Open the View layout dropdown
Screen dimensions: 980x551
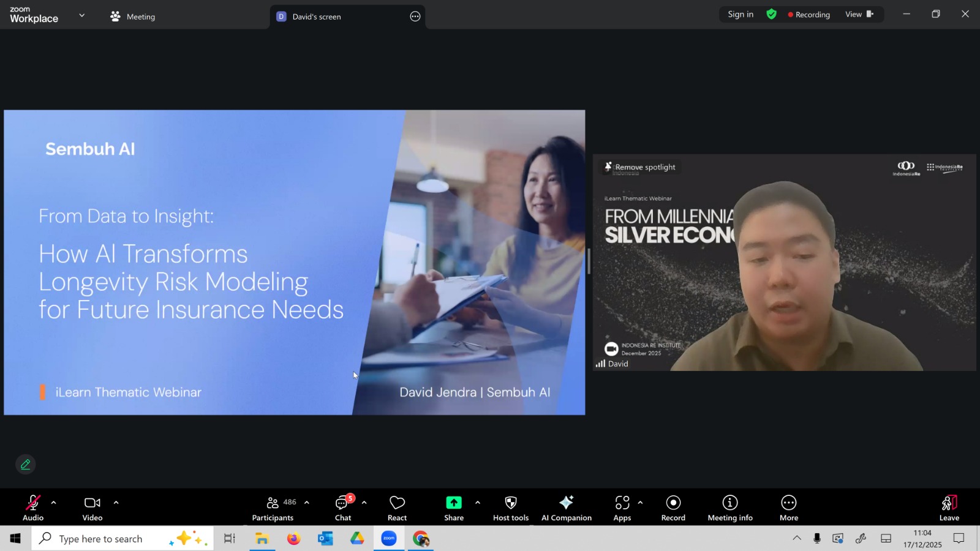(859, 15)
